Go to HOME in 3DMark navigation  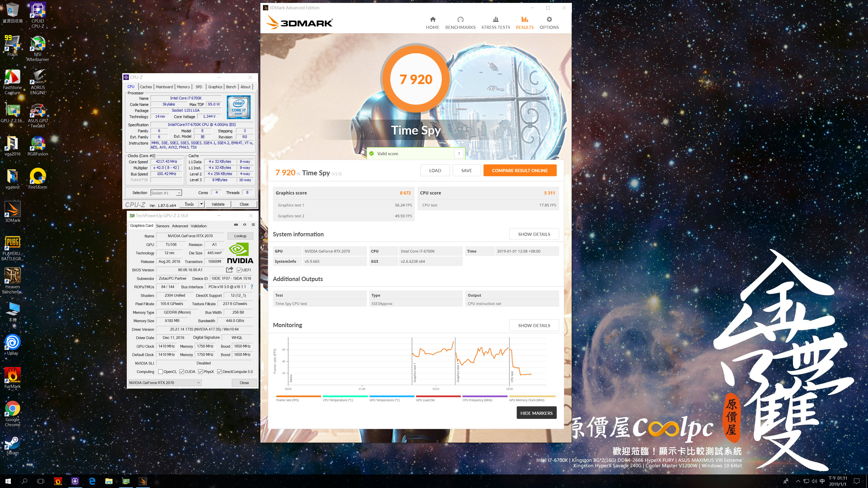(x=432, y=23)
